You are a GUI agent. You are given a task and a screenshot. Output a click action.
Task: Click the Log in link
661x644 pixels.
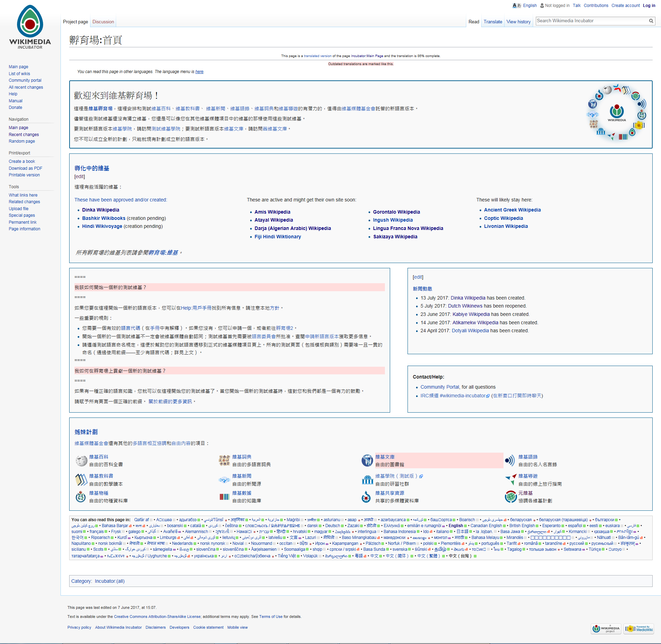coord(649,6)
